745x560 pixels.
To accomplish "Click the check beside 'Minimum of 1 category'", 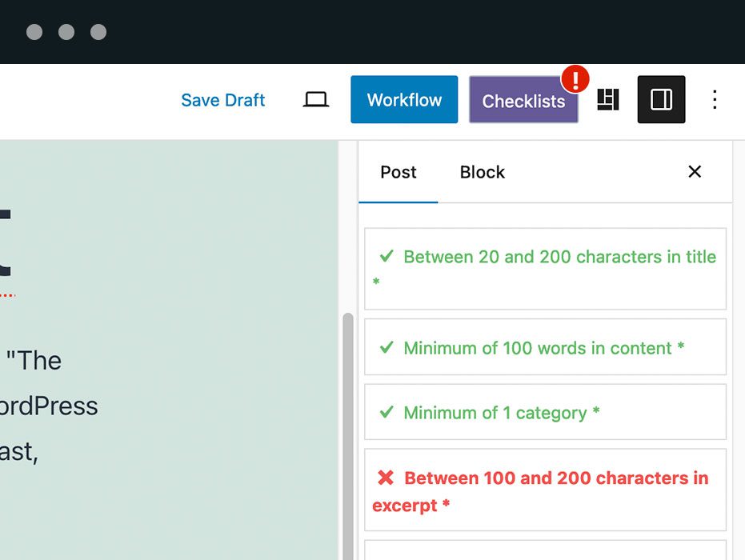I will tap(387, 413).
